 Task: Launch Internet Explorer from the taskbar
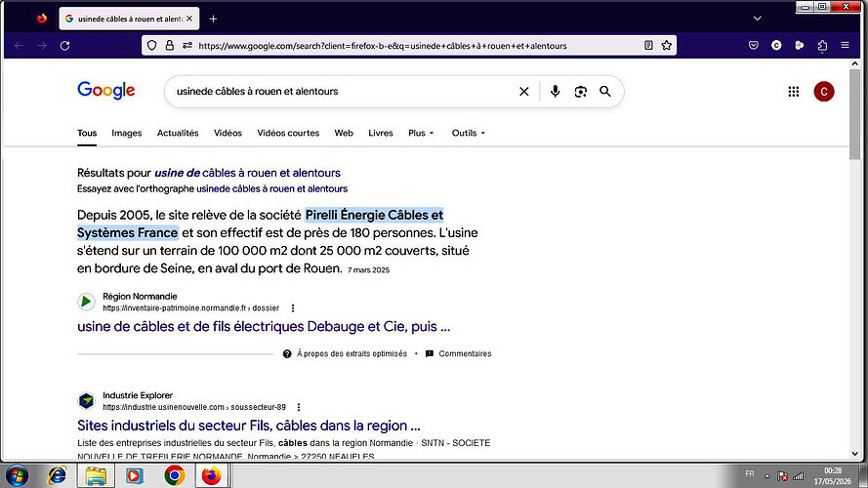(x=57, y=475)
